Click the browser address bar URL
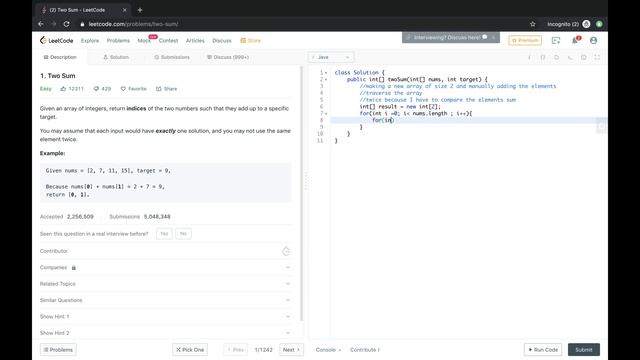Image resolution: width=640 pixels, height=360 pixels. [133, 24]
